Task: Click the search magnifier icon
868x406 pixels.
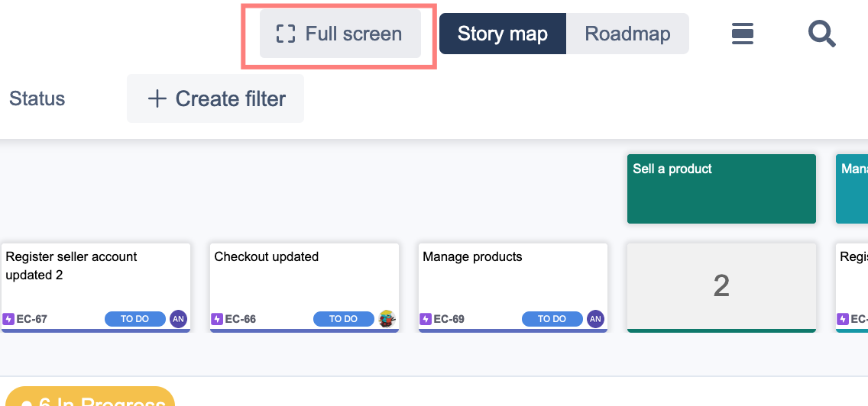Action: coord(821,34)
